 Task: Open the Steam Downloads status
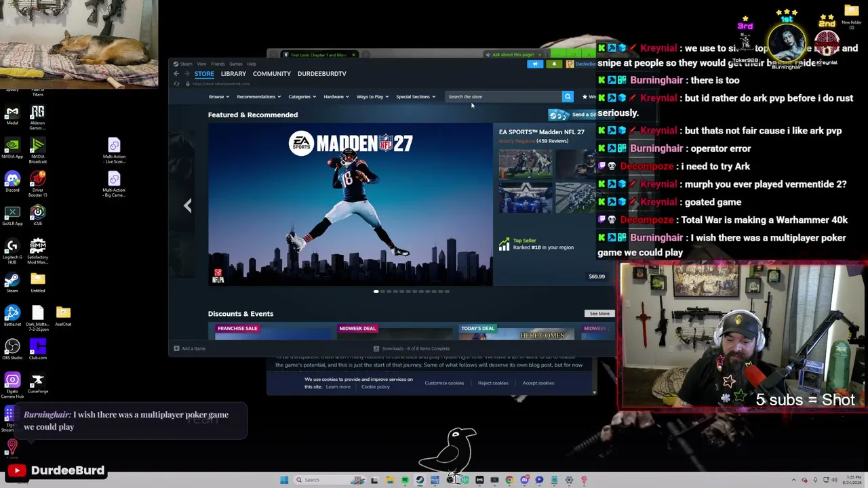click(412, 348)
